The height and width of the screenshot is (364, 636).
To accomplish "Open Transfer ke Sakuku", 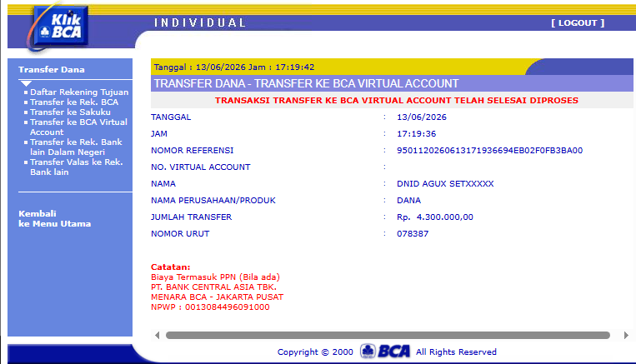I will pyautogui.click(x=70, y=112).
